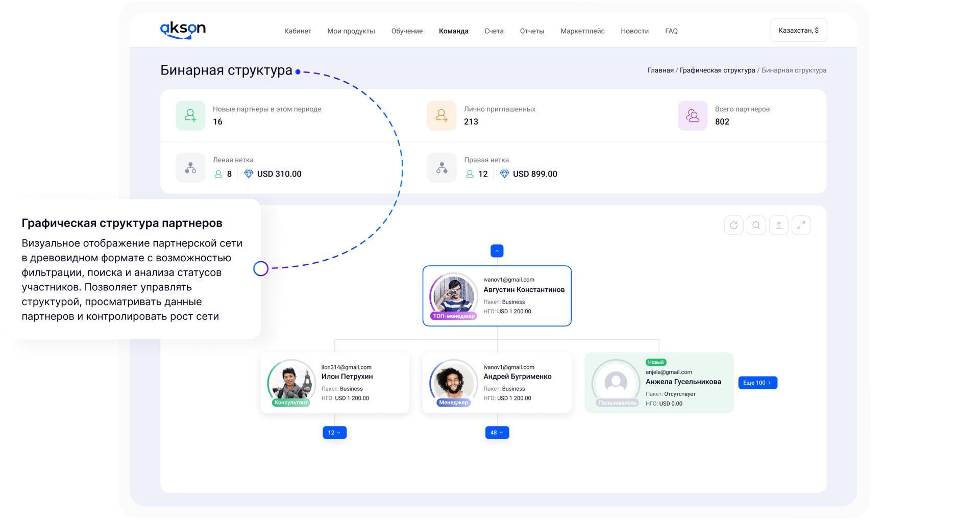980x527 pixels.
Task: Click the left branch diamond volume icon
Action: coord(249,174)
